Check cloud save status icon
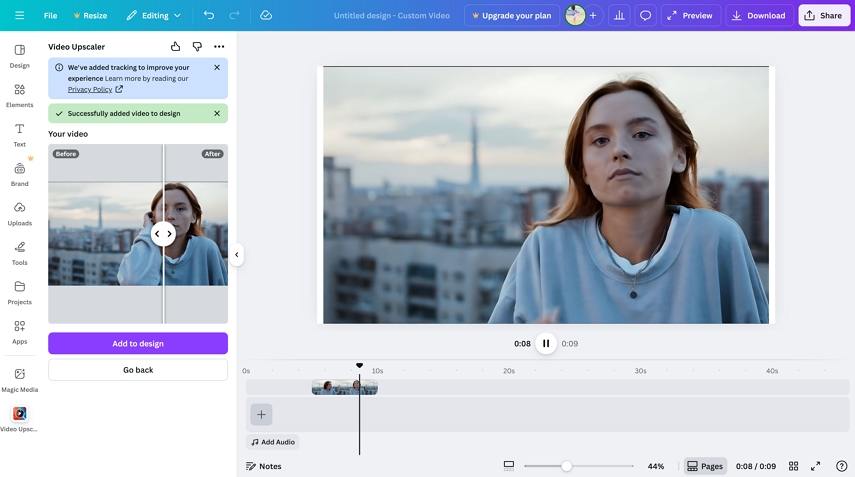Viewport: 855px width, 477px height. (x=266, y=15)
